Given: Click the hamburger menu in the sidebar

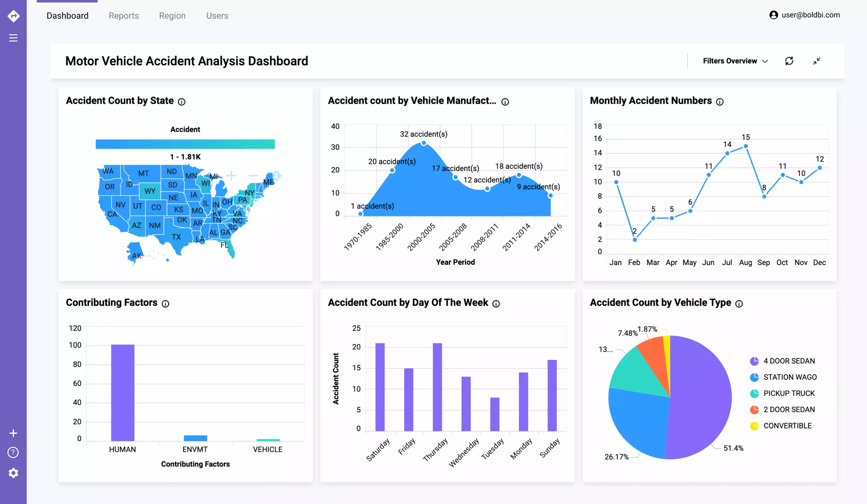Looking at the screenshot, I should coord(13,38).
